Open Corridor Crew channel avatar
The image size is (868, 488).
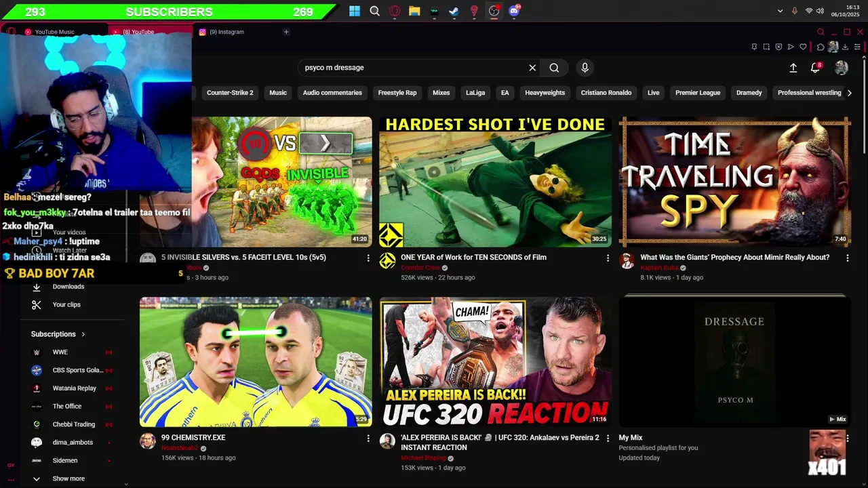click(387, 261)
